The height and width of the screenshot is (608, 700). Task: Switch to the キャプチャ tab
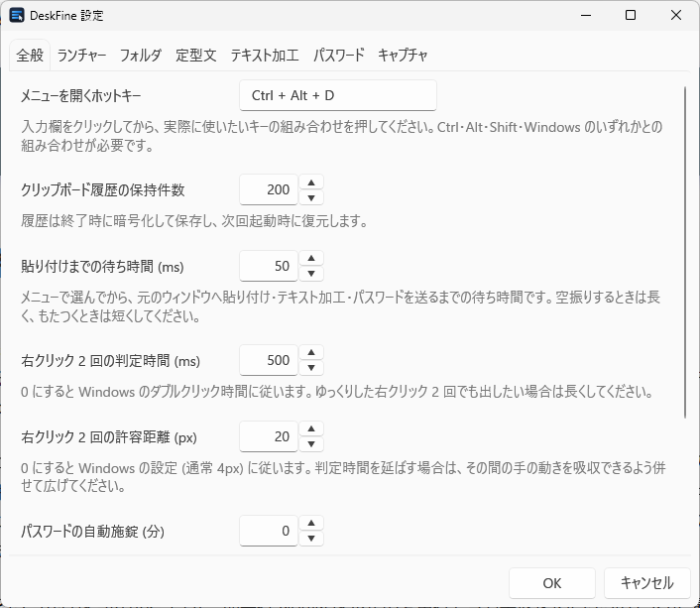pos(403,56)
